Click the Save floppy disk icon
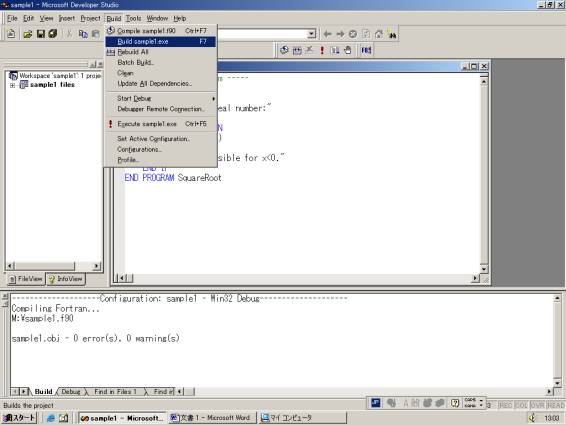566x425 pixels. [x=41, y=34]
